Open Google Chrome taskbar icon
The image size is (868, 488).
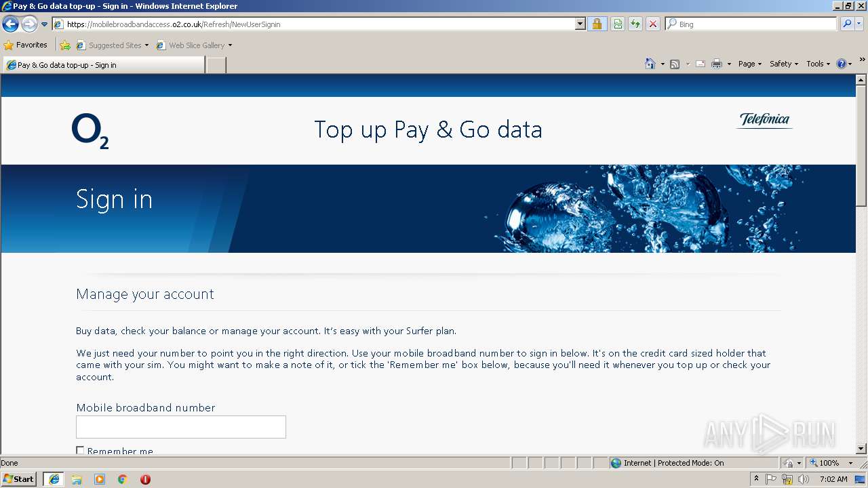[122, 479]
